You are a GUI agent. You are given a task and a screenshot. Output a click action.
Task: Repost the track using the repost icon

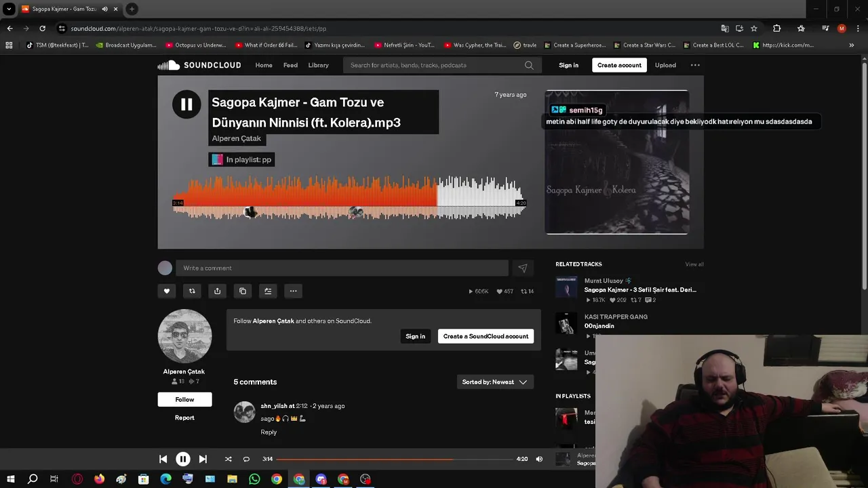pos(192,291)
